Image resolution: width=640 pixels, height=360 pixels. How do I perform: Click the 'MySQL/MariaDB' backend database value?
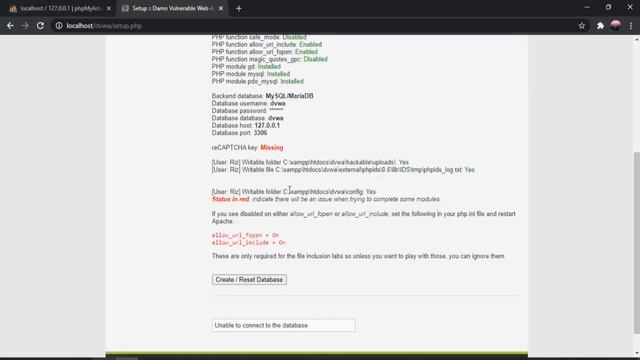289,96
